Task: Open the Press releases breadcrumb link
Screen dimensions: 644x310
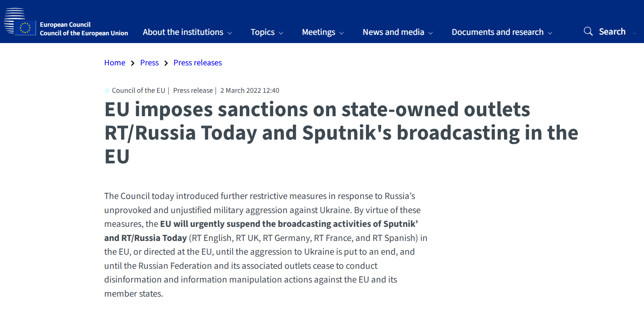Action: point(197,63)
